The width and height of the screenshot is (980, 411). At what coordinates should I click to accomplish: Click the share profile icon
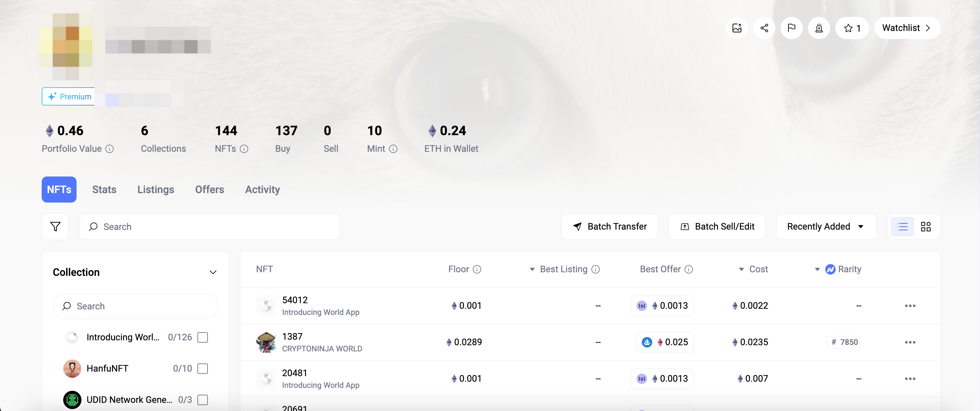coord(764,28)
